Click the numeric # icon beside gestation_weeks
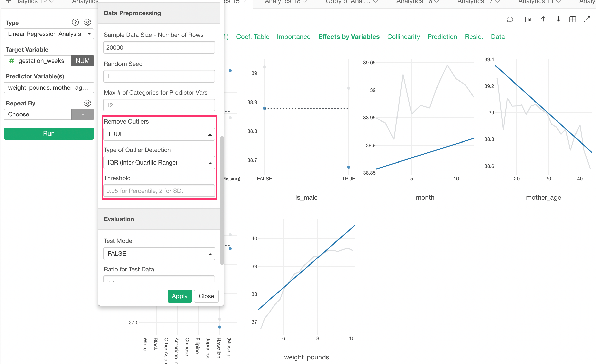This screenshot has width=596, height=364. [11, 61]
